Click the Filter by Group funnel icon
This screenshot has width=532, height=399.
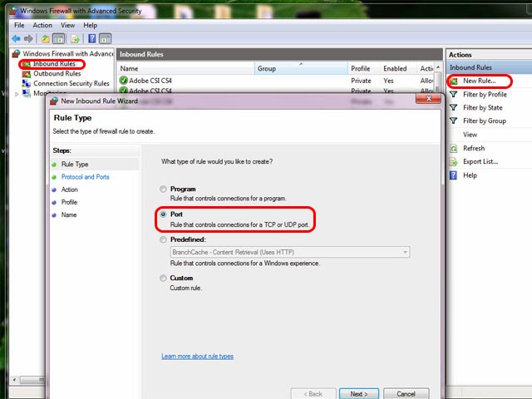tap(454, 121)
